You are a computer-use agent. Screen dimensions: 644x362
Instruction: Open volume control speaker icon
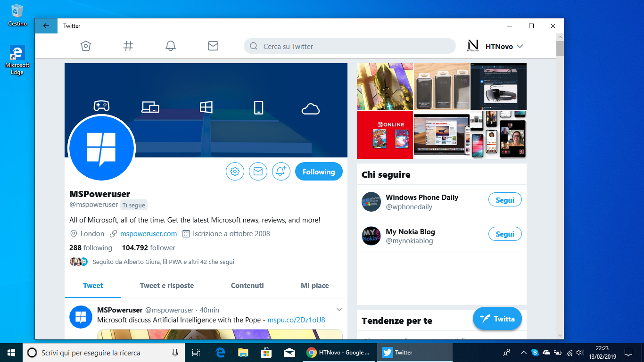(x=581, y=352)
